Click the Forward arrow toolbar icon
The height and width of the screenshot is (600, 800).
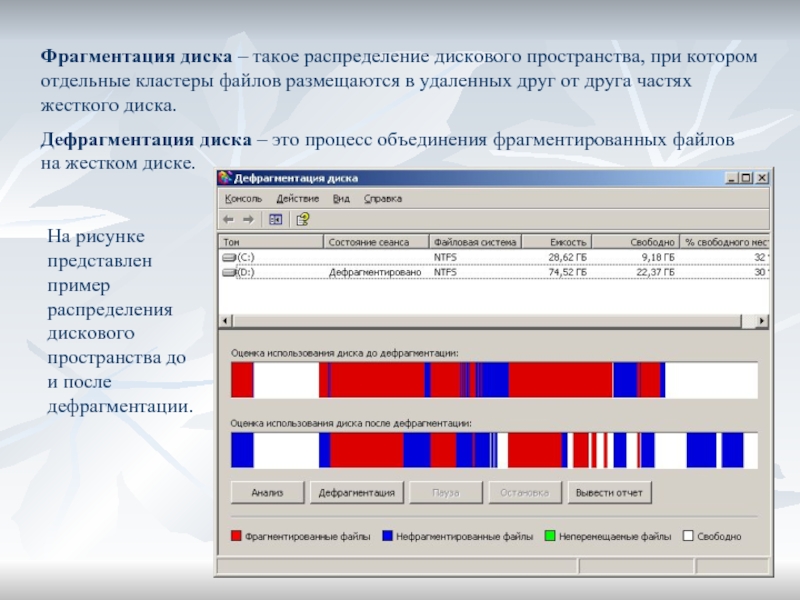[x=248, y=219]
